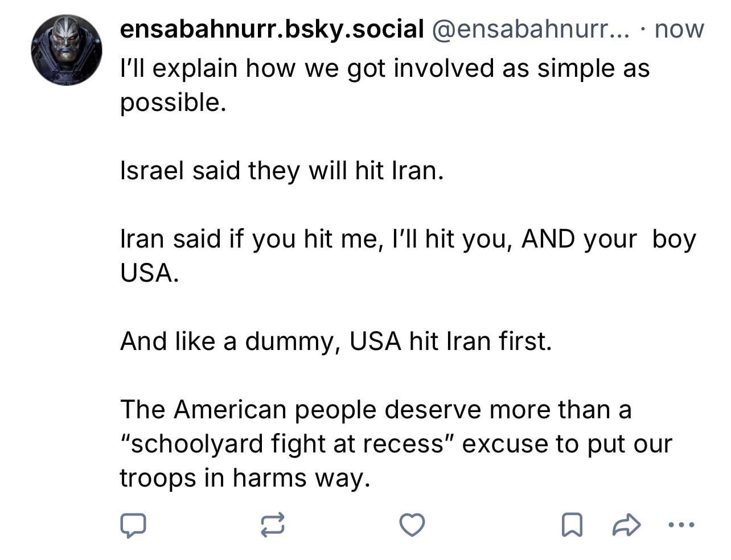
Task: Click the repost arrows icon
Action: pos(272,525)
